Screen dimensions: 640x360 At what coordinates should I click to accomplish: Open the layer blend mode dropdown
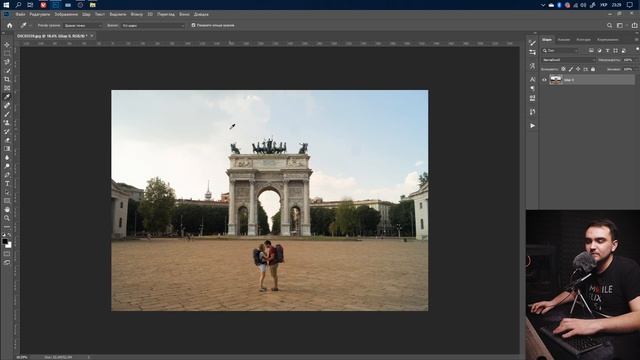pyautogui.click(x=568, y=60)
